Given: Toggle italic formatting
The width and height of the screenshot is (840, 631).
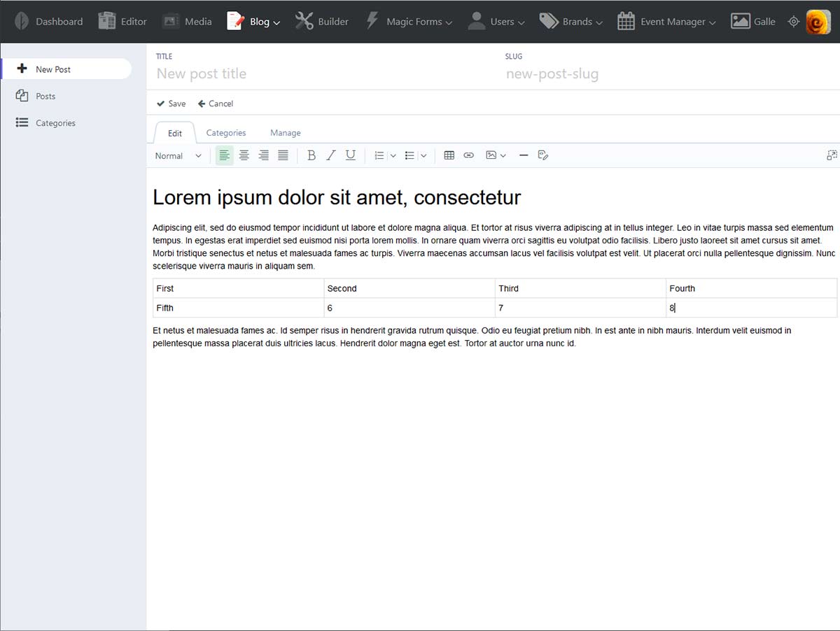Looking at the screenshot, I should 331,155.
